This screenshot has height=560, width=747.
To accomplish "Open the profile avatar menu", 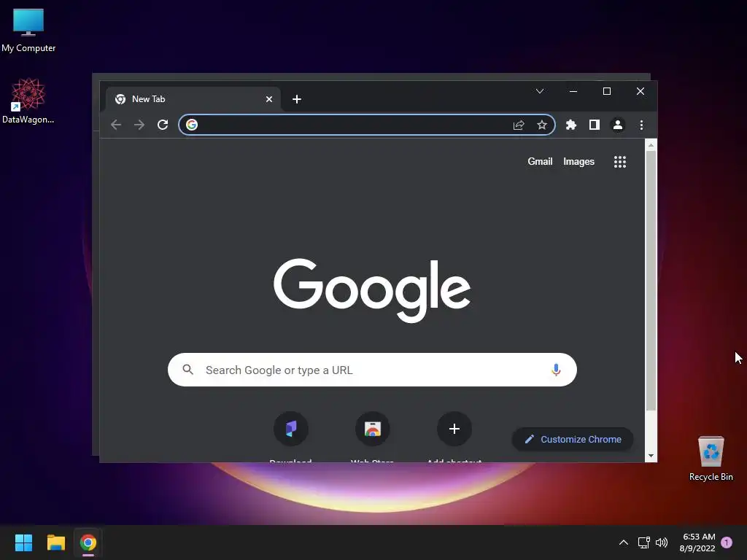I will (618, 125).
